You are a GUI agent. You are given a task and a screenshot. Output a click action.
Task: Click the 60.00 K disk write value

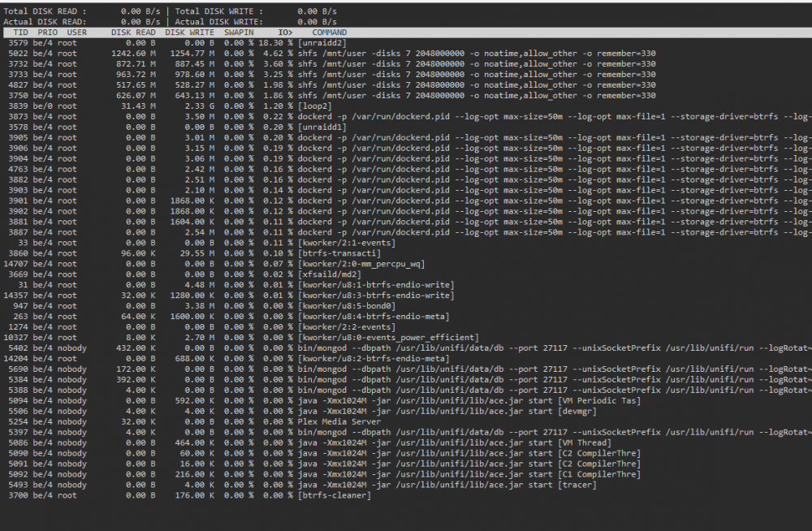pyautogui.click(x=197, y=453)
